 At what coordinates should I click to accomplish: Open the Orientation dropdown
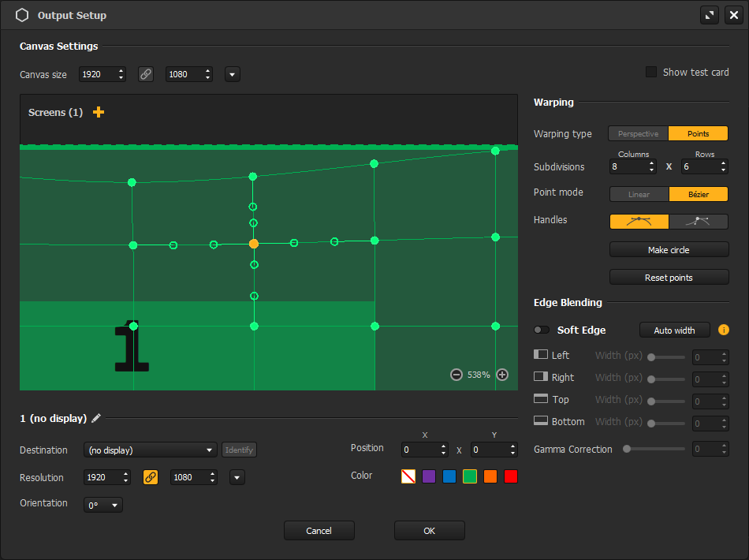pyautogui.click(x=102, y=505)
